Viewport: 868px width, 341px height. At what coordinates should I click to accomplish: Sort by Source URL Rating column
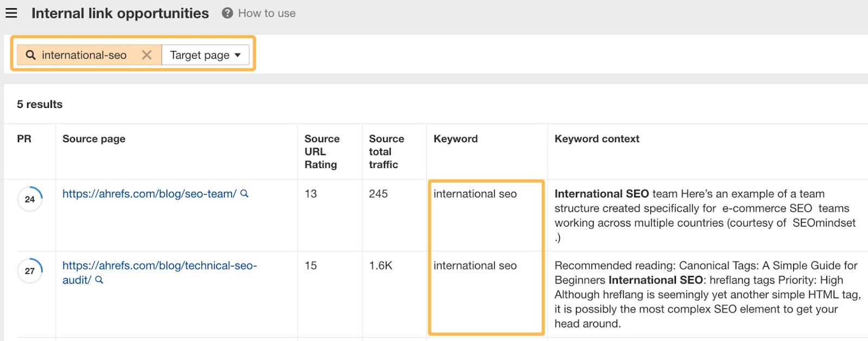[x=322, y=151]
